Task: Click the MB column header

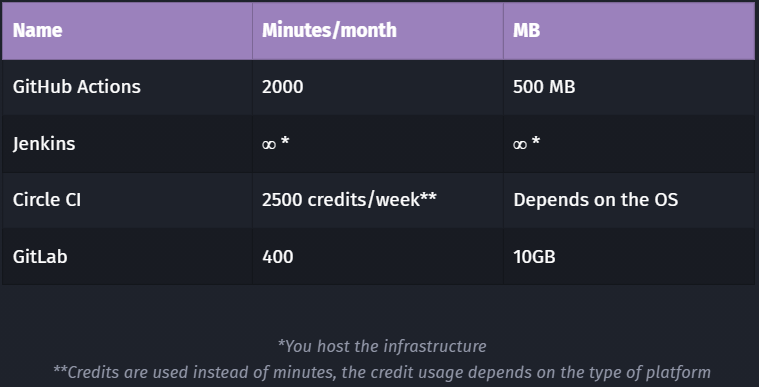Action: coord(629,31)
